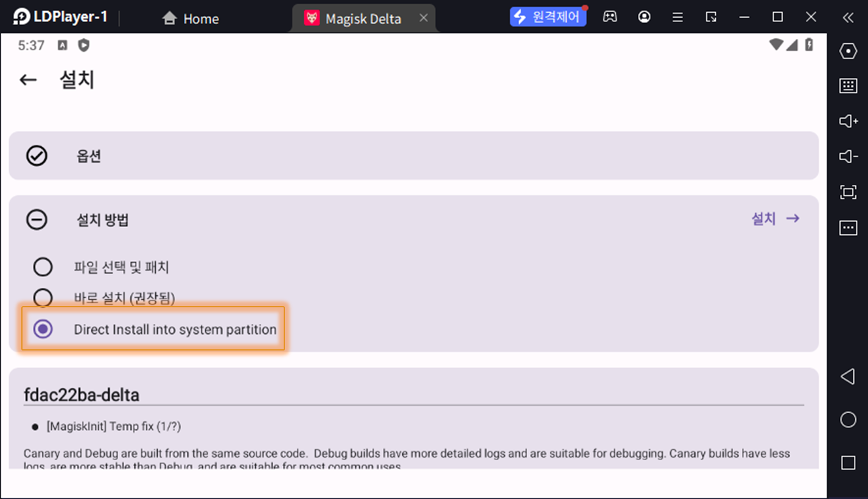Click the Wi-Fi status icon
This screenshot has height=499, width=868.
click(x=776, y=44)
